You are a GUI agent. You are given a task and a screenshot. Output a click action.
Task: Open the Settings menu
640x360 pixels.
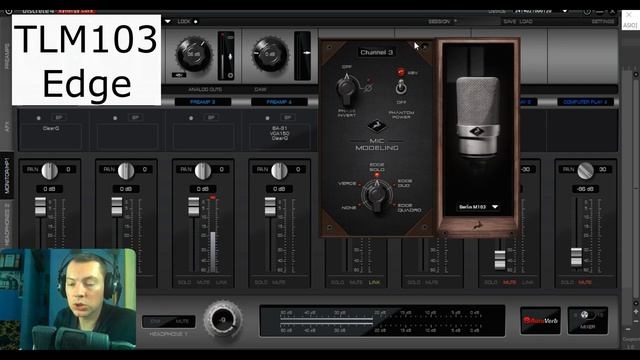602,21
